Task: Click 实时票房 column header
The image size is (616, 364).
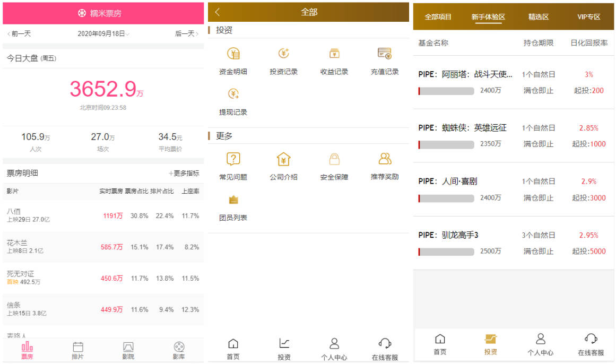Action: click(111, 192)
